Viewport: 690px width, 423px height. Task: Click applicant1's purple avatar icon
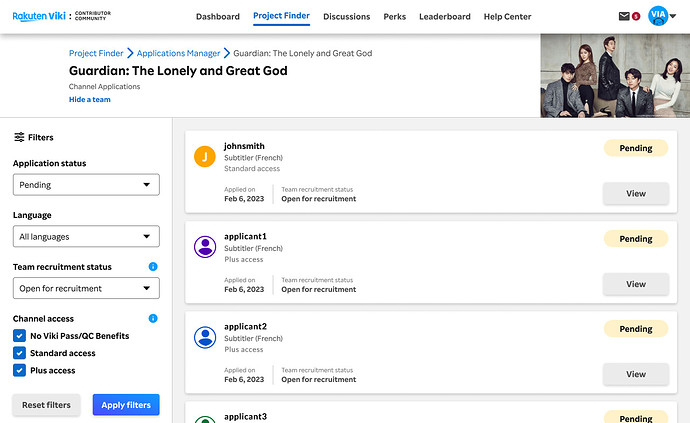click(205, 247)
